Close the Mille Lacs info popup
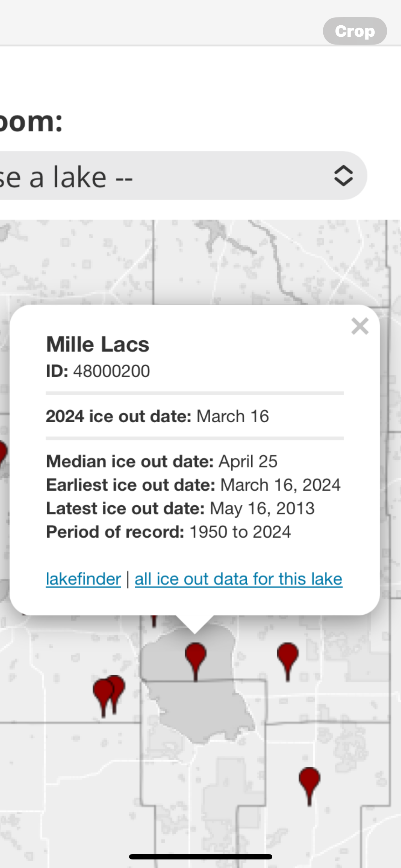 (x=360, y=326)
